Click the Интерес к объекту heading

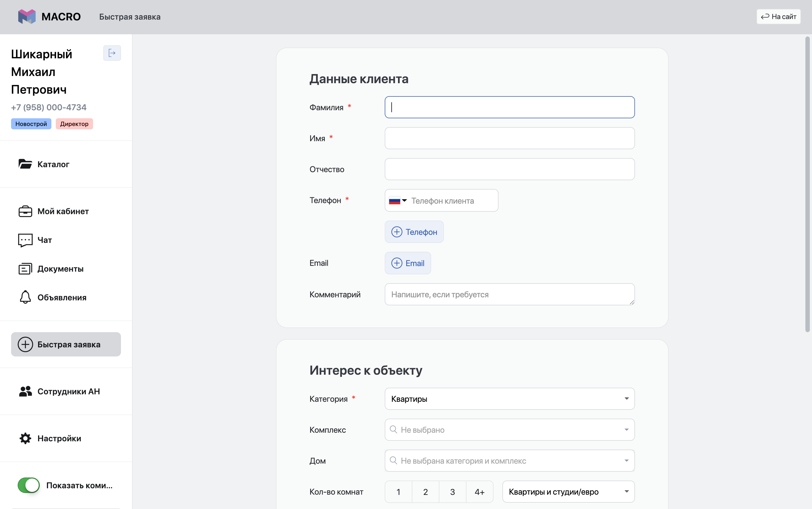point(366,370)
